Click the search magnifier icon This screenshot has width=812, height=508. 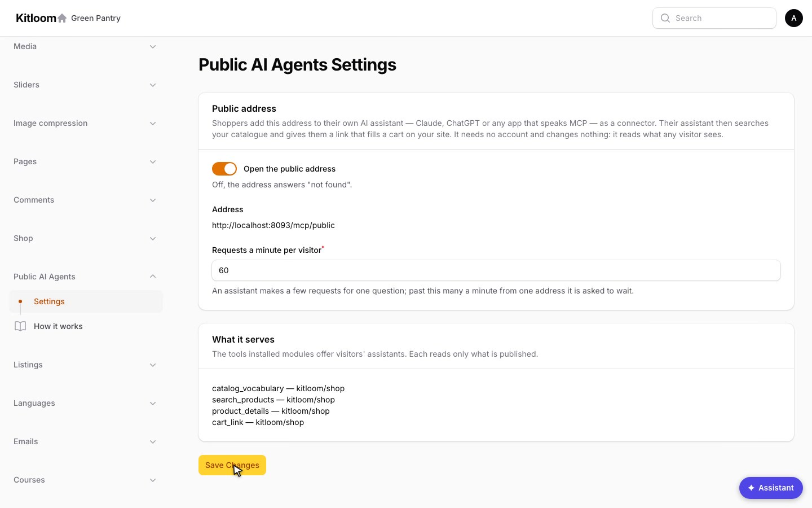pos(665,18)
